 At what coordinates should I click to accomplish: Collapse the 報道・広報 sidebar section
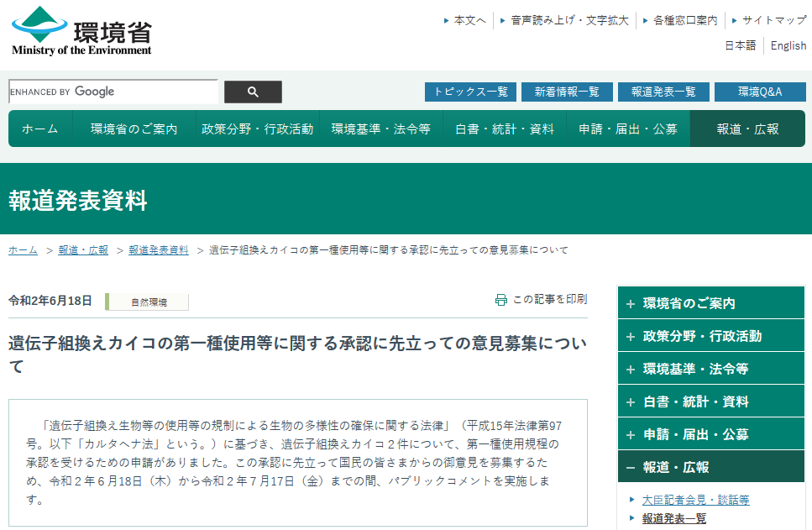point(631,467)
